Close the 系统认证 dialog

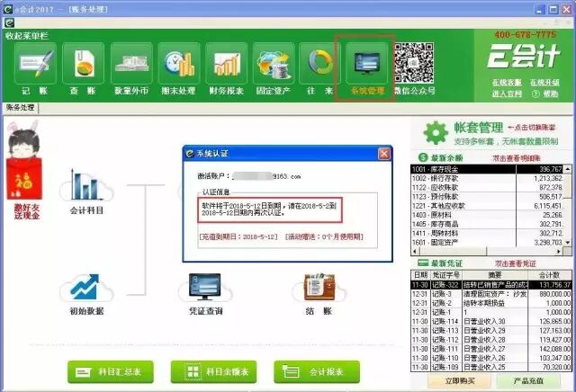[384, 154]
